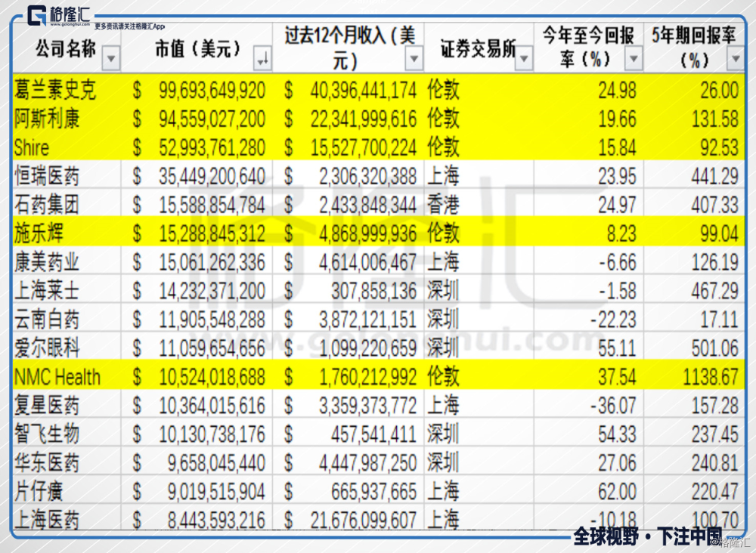Select revenue value 22,341,999,616
Image resolution: width=756 pixels, height=553 pixels.
coord(364,119)
